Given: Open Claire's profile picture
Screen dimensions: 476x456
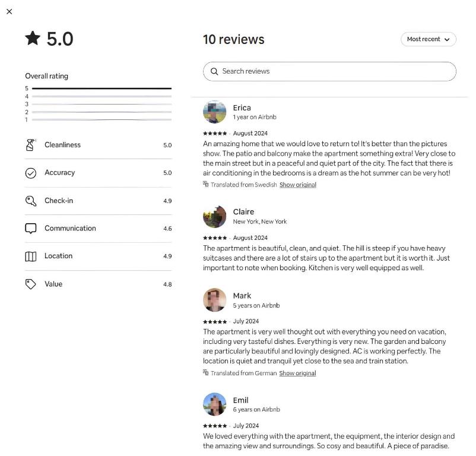Looking at the screenshot, I should 214,217.
